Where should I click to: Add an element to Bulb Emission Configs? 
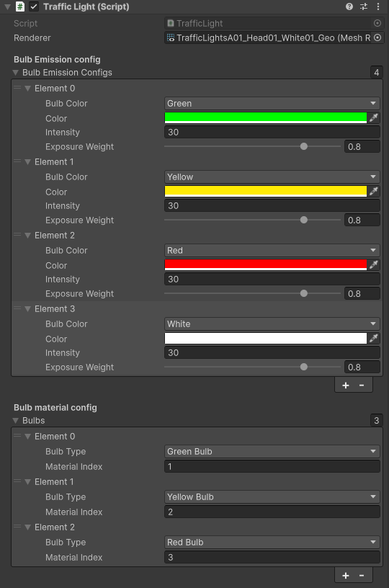[346, 385]
